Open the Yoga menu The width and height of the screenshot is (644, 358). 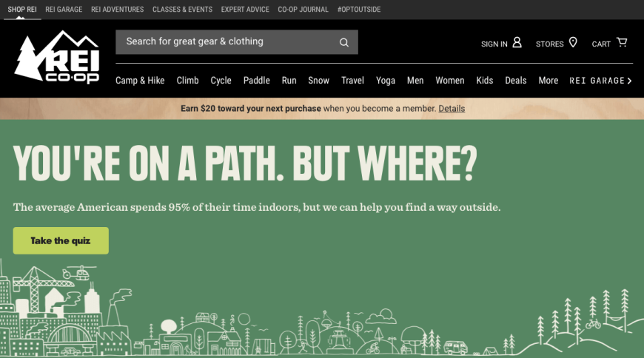tap(386, 81)
